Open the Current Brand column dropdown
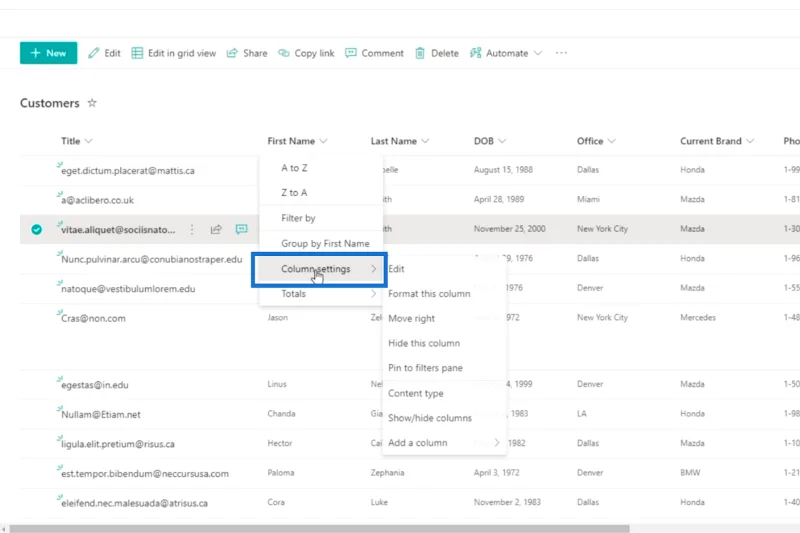 (x=750, y=141)
